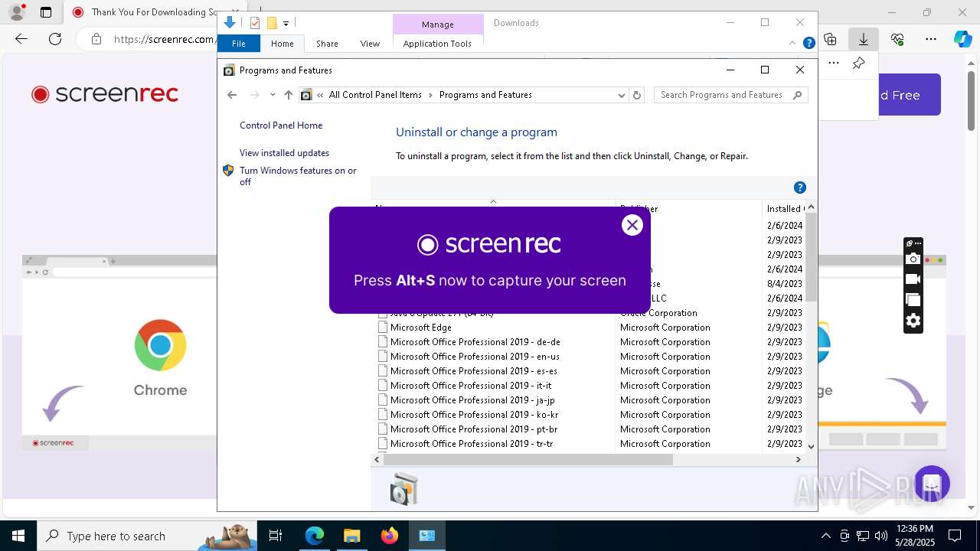Refresh the Edge page
Screen dimensions: 980x551
click(55, 39)
